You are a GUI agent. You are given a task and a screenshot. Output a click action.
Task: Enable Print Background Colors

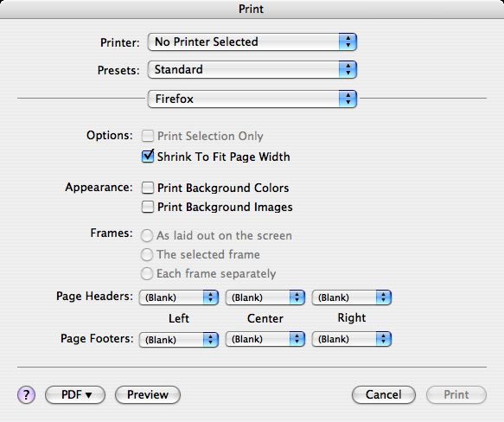point(148,188)
